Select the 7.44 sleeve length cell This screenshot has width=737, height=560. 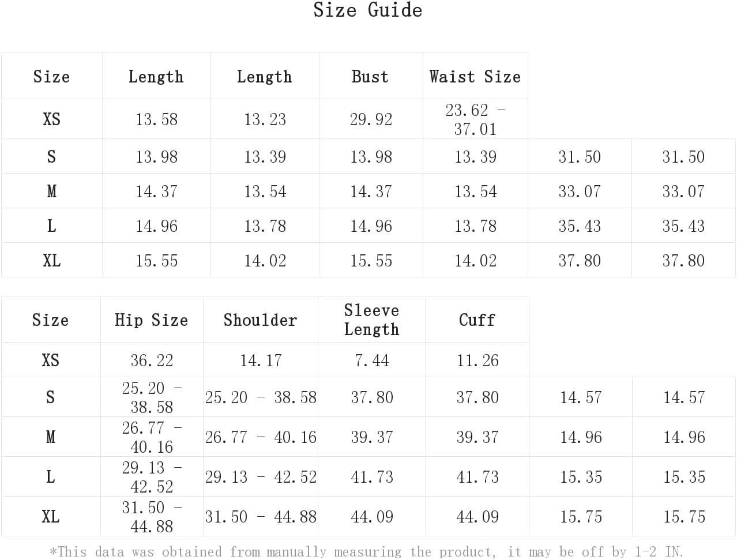click(x=372, y=360)
